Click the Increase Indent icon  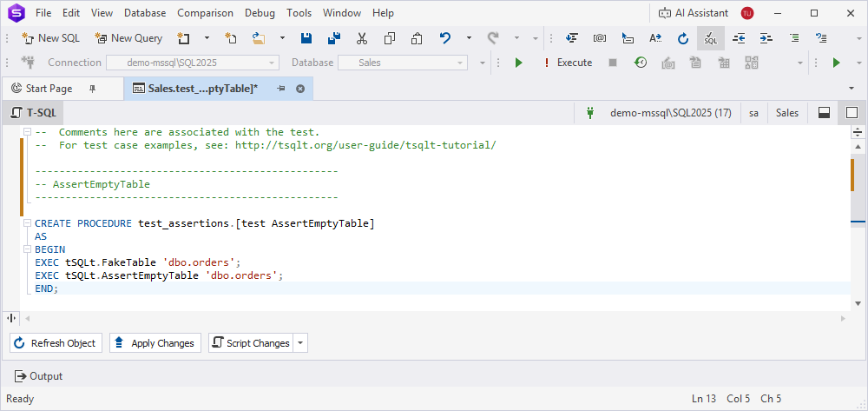(766, 38)
